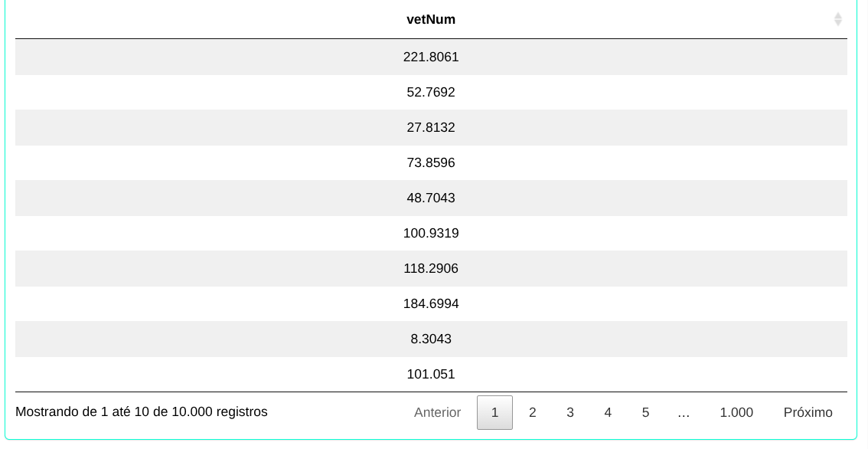Viewport: 868px width, 449px height.
Task: Select the row with value 8.3043
Action: coord(430,339)
